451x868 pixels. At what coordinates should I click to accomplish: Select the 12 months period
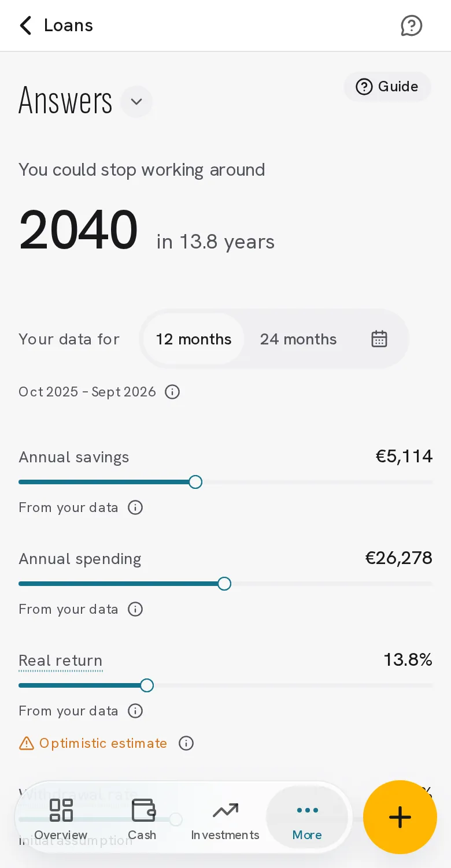click(x=194, y=339)
